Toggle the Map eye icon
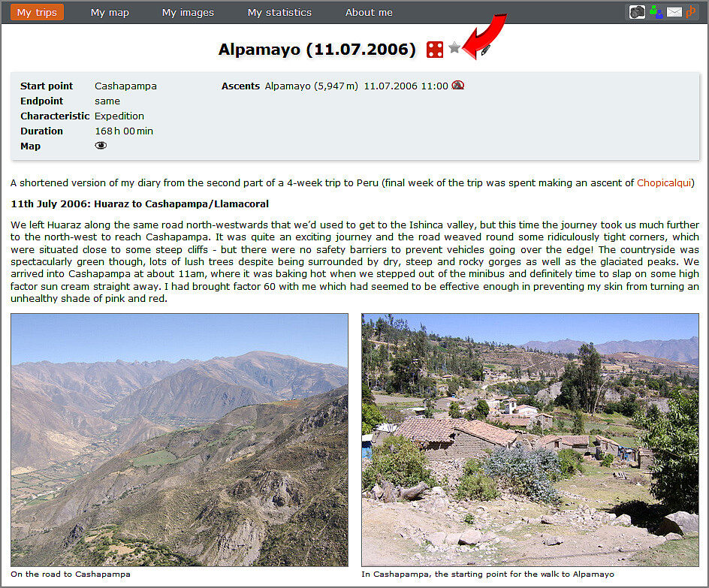This screenshot has width=709, height=588. pos(101,146)
